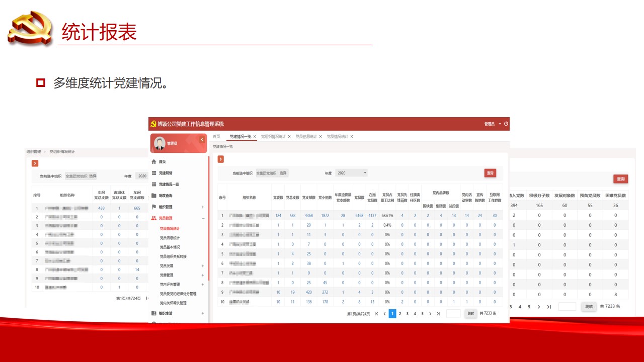The height and width of the screenshot is (362, 644).
Task: Click the 组织管理 flag icon
Action: tap(154, 207)
